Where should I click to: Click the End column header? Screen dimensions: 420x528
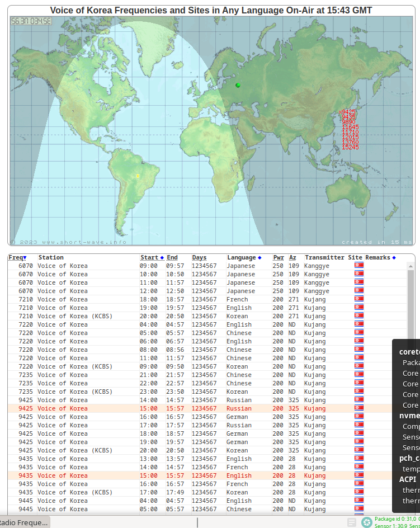pos(172,258)
